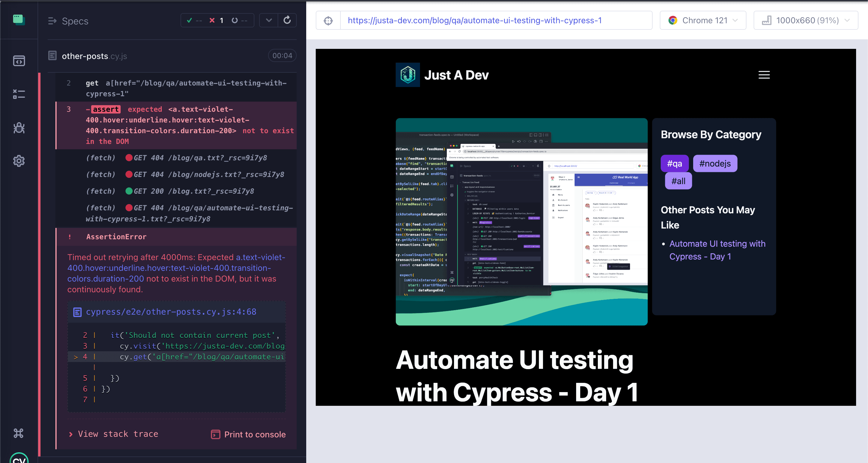The width and height of the screenshot is (868, 463).
Task: Click the Cypress 'cy' logo at bottom
Action: [x=19, y=458]
